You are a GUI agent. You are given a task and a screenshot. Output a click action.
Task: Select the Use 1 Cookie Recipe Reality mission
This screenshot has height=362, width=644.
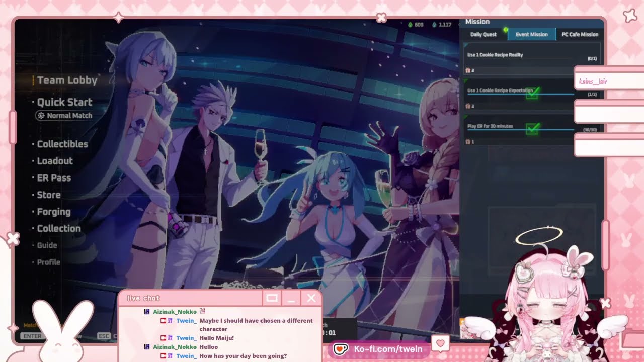point(531,59)
